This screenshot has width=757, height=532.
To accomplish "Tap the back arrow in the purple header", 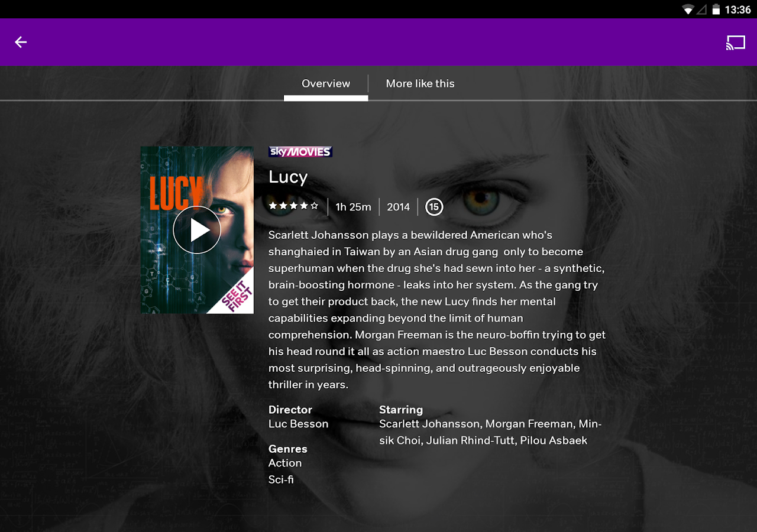I will coord(21,42).
